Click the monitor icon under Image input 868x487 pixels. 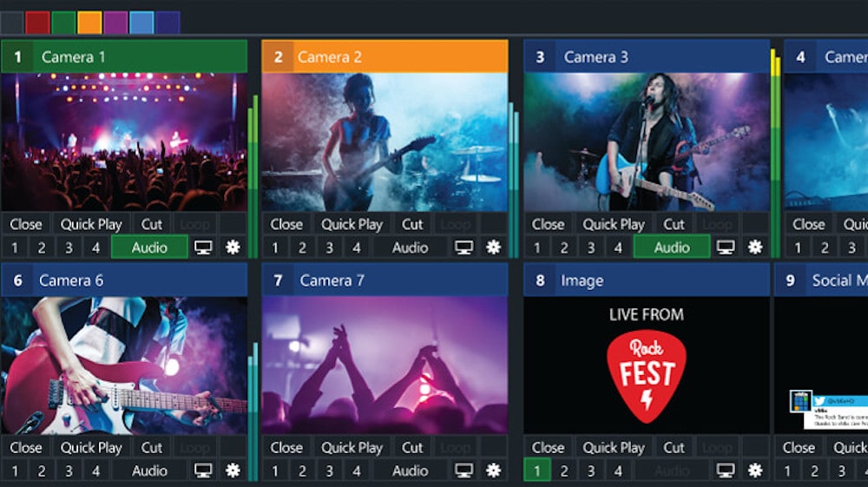tap(726, 471)
